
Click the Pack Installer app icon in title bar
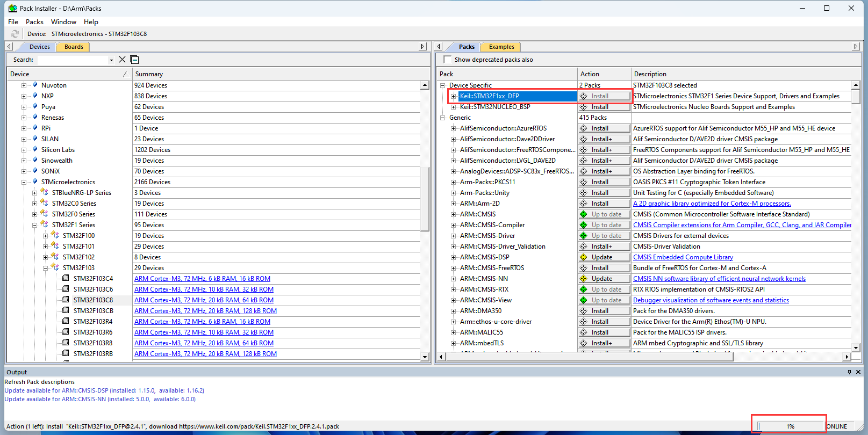[x=12, y=8]
